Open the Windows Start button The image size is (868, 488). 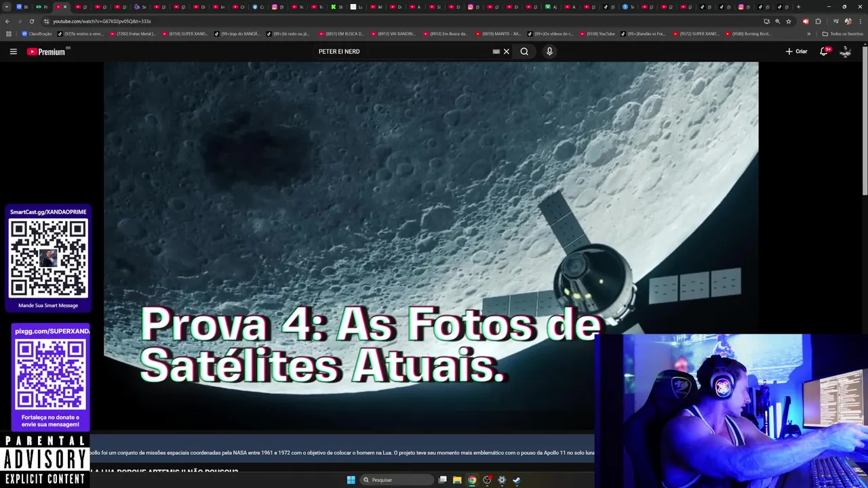point(351,480)
